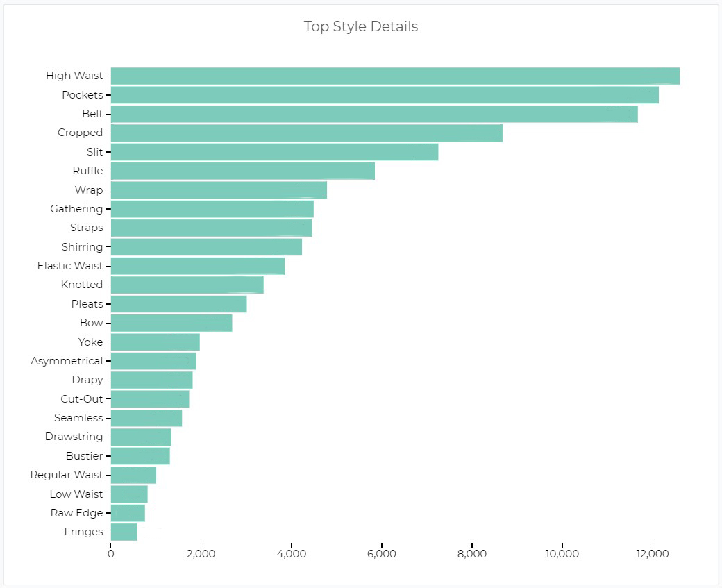Click the 'Knotted' axis label
This screenshot has height=588, width=722.
[x=82, y=285]
